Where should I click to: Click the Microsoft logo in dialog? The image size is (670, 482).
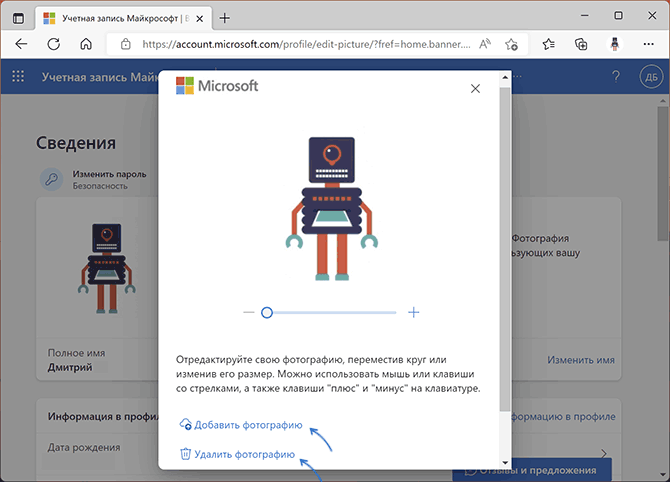tap(217, 86)
